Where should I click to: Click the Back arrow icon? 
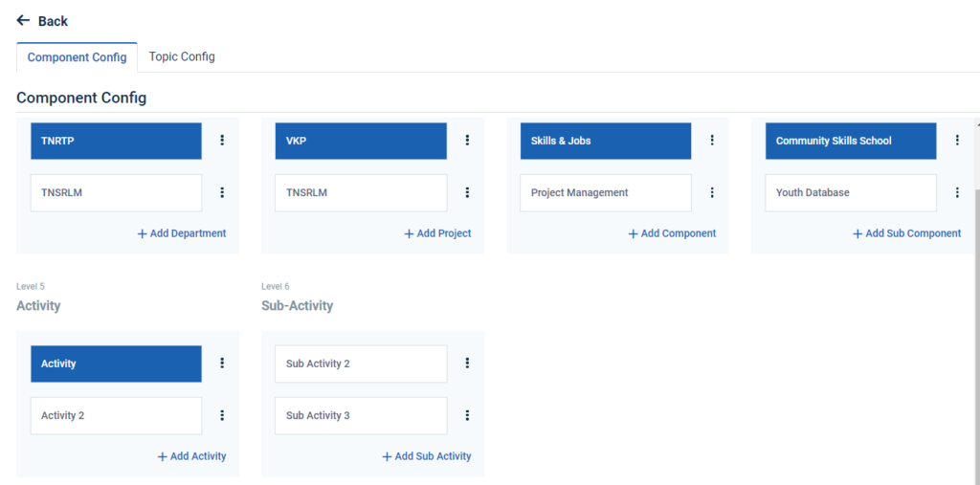(23, 21)
